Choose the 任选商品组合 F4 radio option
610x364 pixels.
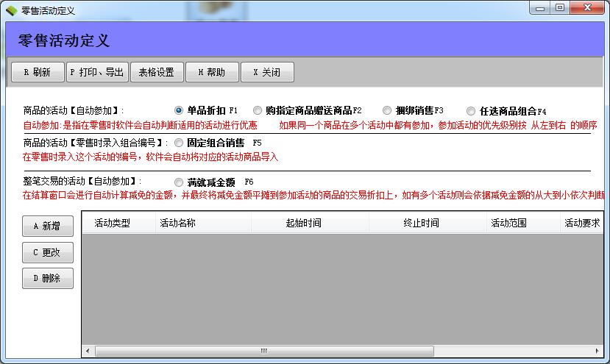tap(471, 111)
